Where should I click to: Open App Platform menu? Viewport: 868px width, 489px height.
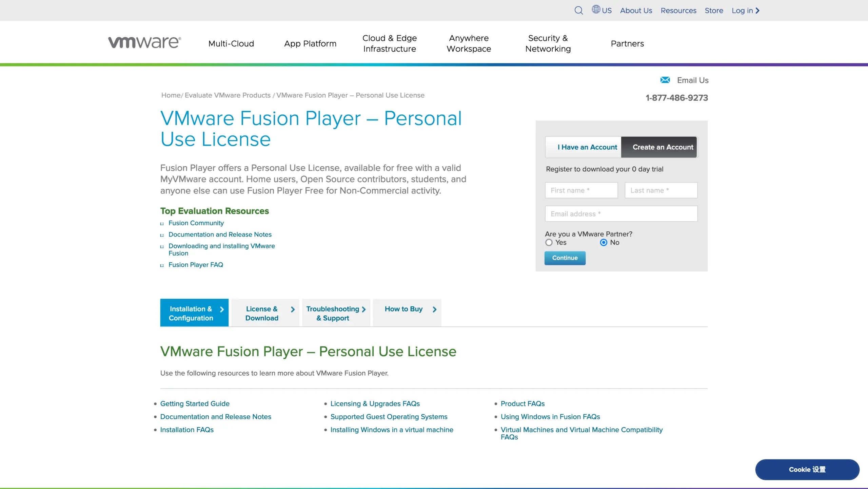coord(310,43)
